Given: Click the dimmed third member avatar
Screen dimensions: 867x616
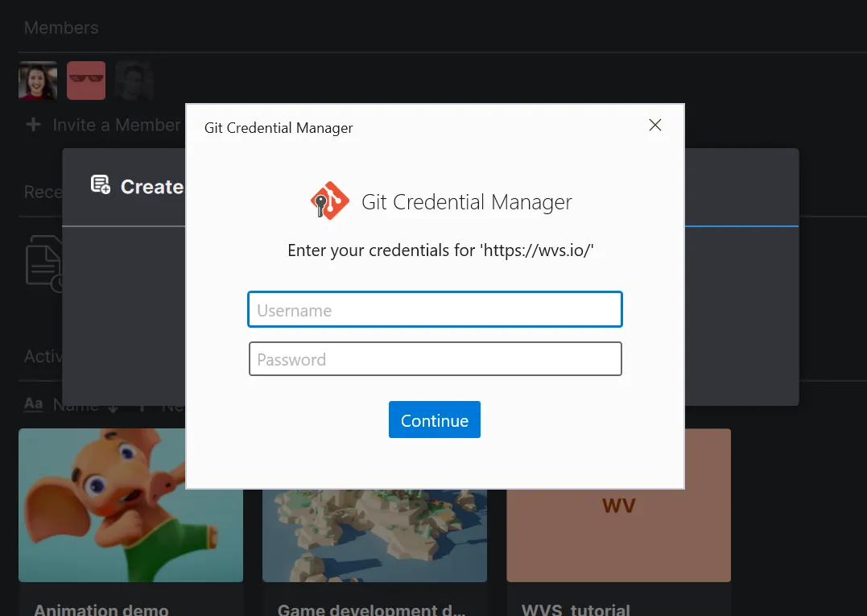Looking at the screenshot, I should click(134, 80).
